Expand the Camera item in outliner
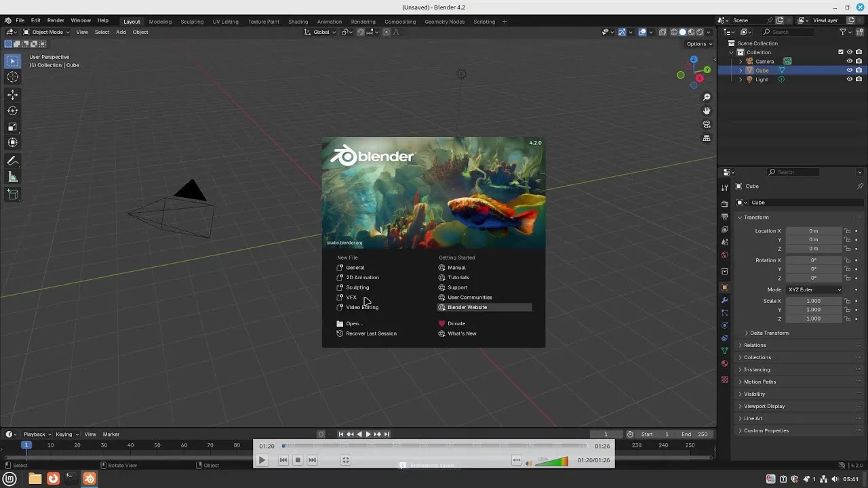 point(741,61)
